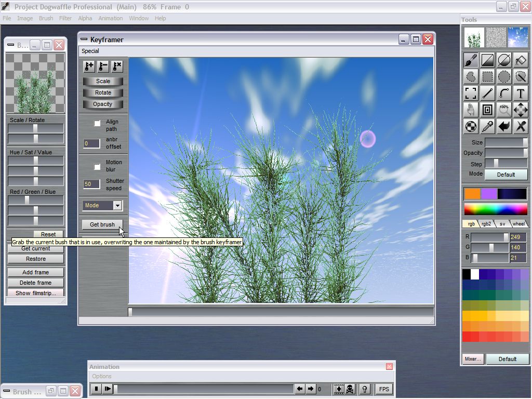Click the add keyframe icon in Keyframer
Screen dimensions: 532x399
(89, 66)
